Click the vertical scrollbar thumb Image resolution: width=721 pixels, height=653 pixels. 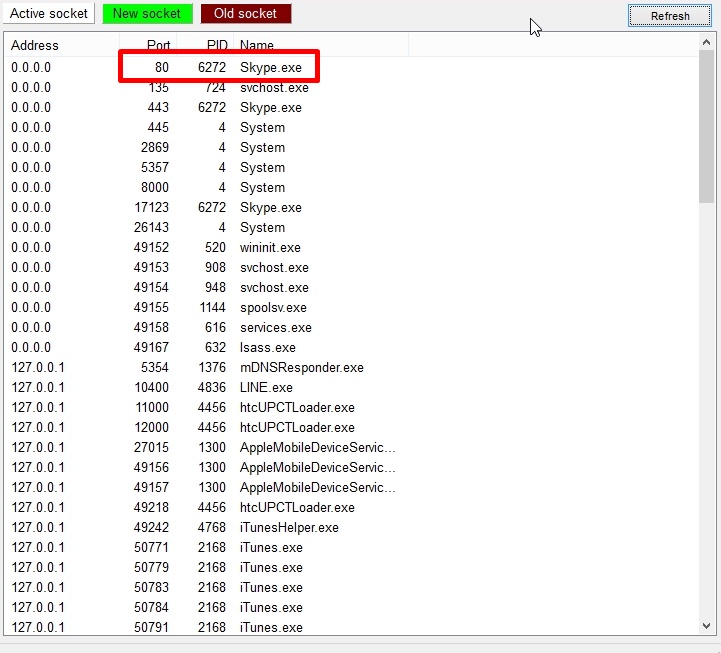pyautogui.click(x=706, y=126)
